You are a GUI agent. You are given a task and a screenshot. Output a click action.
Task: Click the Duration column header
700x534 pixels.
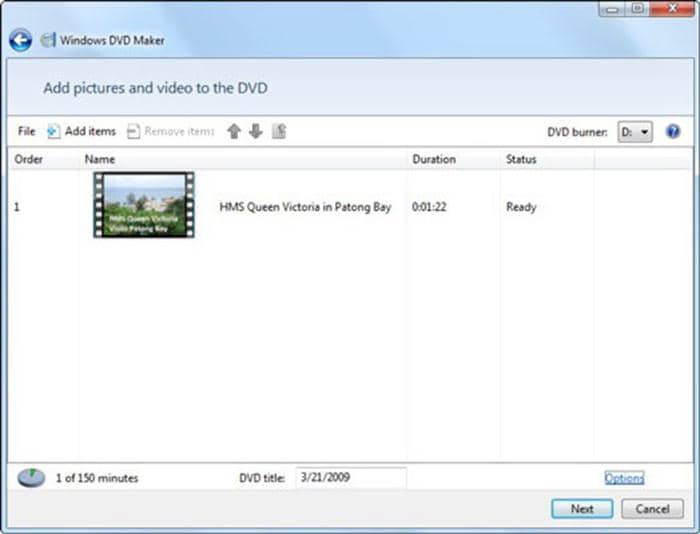[x=434, y=159]
